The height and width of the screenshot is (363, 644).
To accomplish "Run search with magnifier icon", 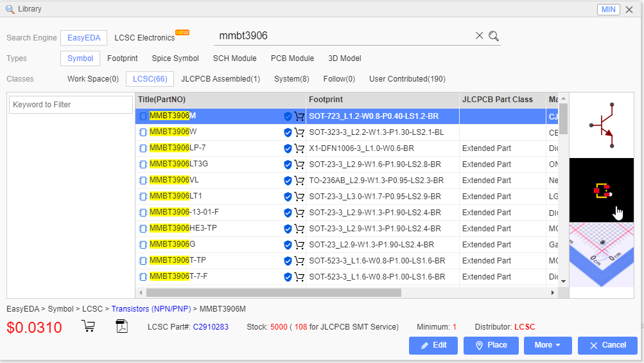I will click(494, 36).
